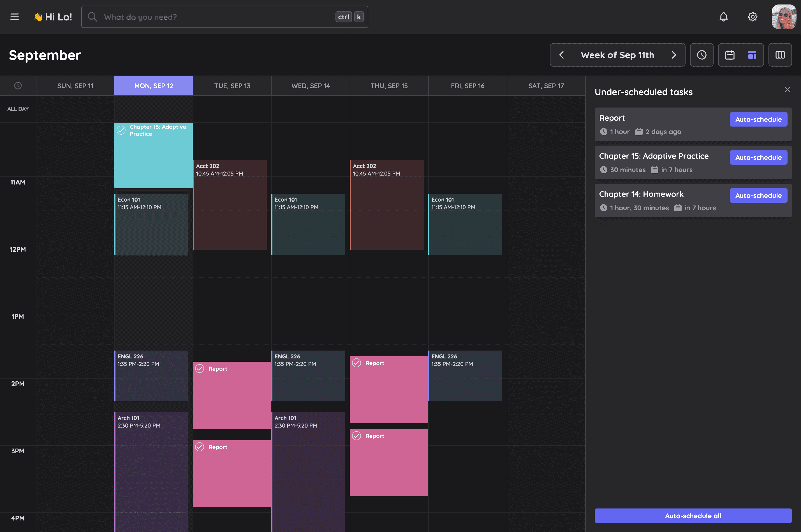Select the MON, SEP 12 day header

tap(154, 85)
